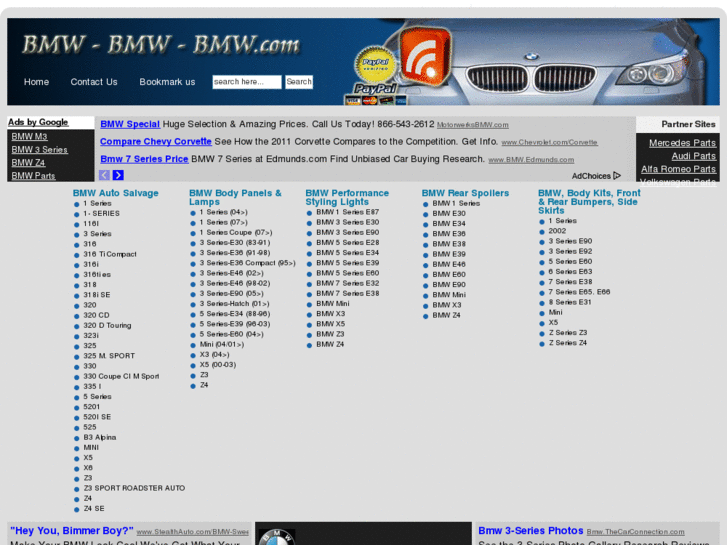Image resolution: width=727 pixels, height=545 pixels.
Task: Click the Search button
Action: click(x=299, y=82)
